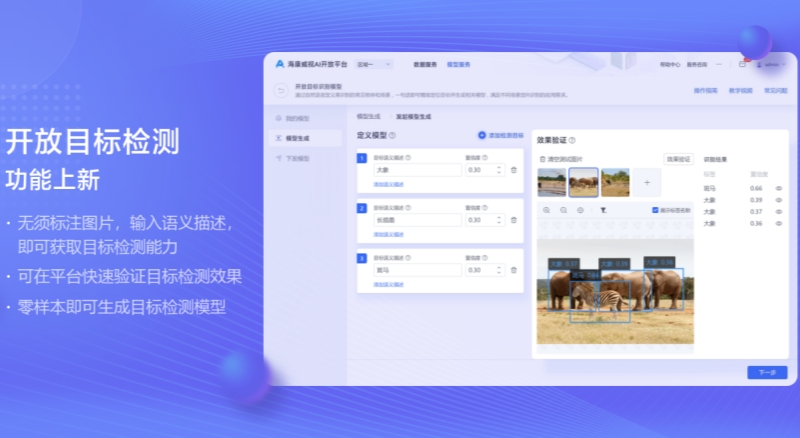Click the blue number 2 target badge
The height and width of the screenshot is (438, 800).
click(x=362, y=208)
